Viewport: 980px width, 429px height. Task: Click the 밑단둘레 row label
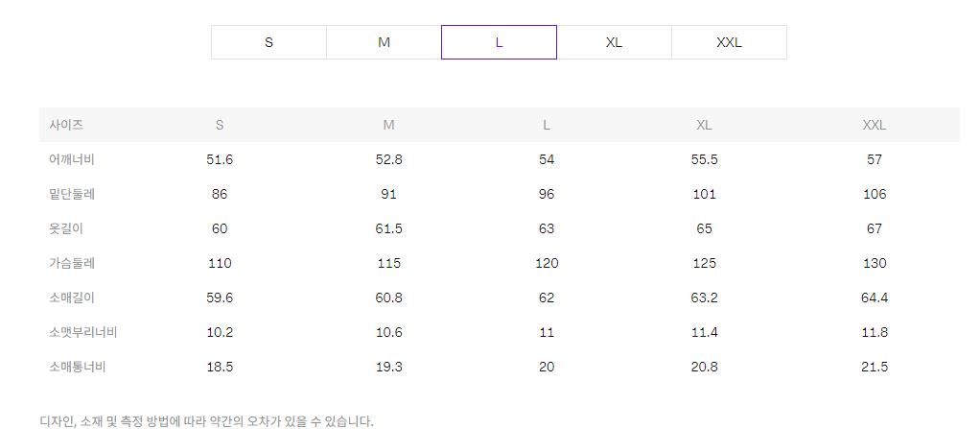coord(72,194)
